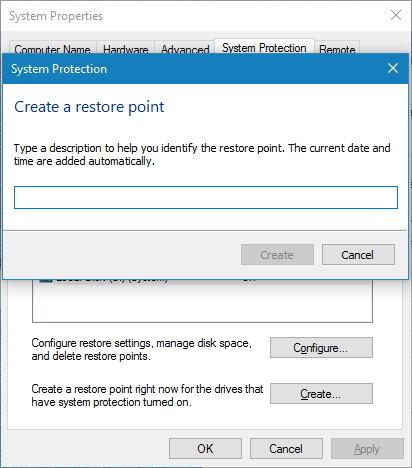The image size is (412, 468).
Task: Focus the restore point description field
Action: (x=206, y=198)
